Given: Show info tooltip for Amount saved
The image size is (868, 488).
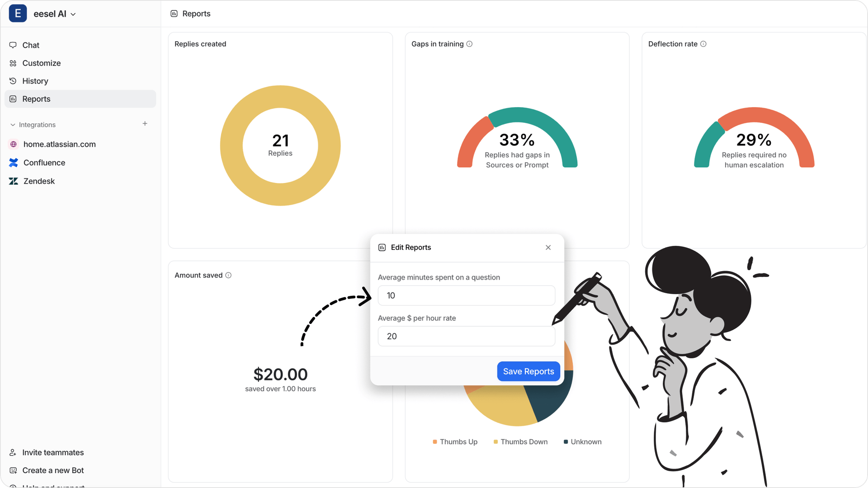Looking at the screenshot, I should pyautogui.click(x=228, y=275).
